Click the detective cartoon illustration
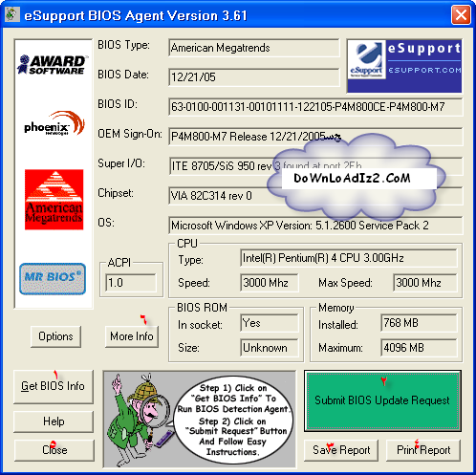The height and width of the screenshot is (475, 476). (x=141, y=419)
